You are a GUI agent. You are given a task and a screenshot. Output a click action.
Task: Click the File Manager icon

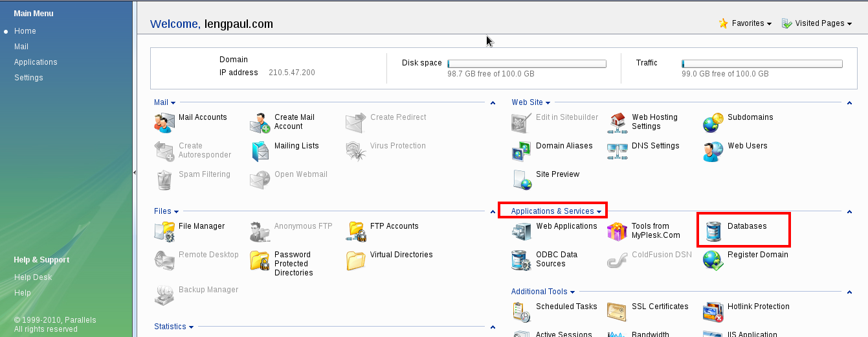tap(164, 231)
